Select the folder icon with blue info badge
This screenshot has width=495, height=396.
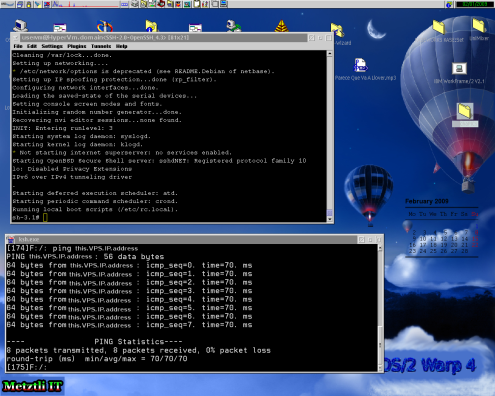coord(152,26)
